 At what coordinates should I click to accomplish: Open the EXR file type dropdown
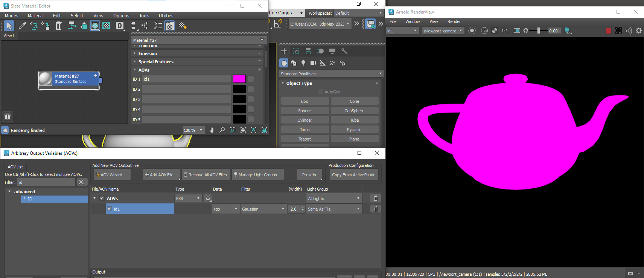tap(189, 198)
